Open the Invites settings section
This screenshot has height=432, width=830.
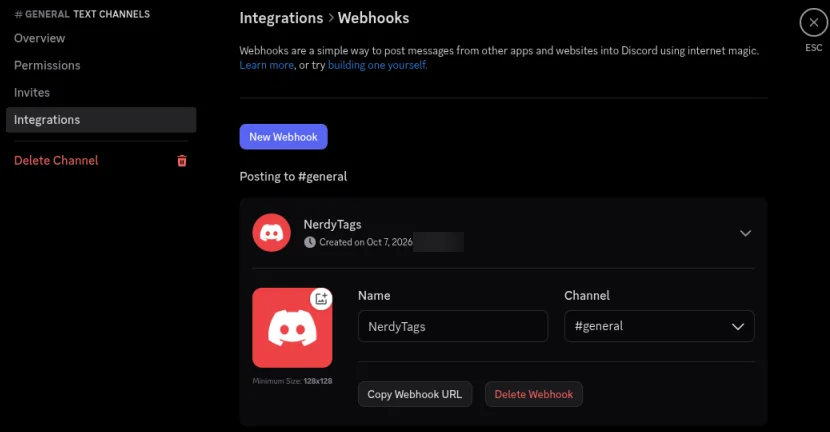coord(32,93)
